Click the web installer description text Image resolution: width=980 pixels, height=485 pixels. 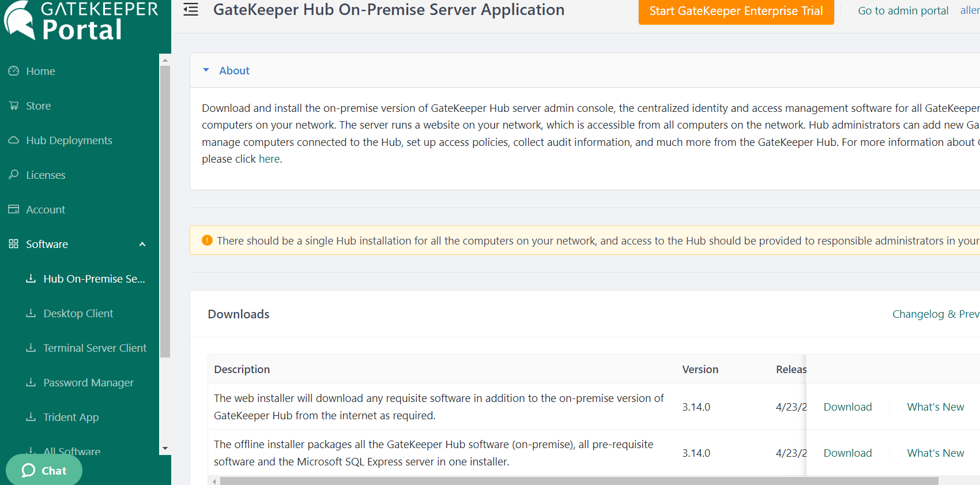(439, 407)
